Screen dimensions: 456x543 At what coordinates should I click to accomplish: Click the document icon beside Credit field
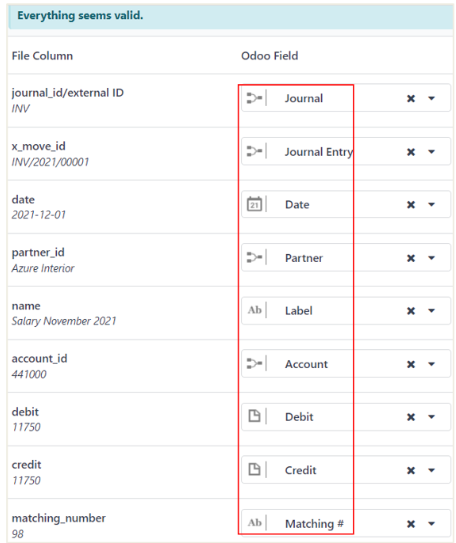click(x=254, y=470)
